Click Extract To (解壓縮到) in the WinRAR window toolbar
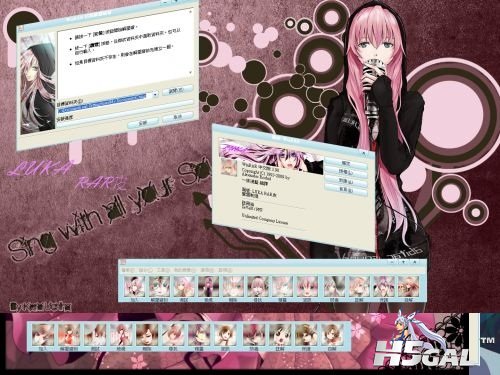The image size is (500, 375). pos(159,287)
